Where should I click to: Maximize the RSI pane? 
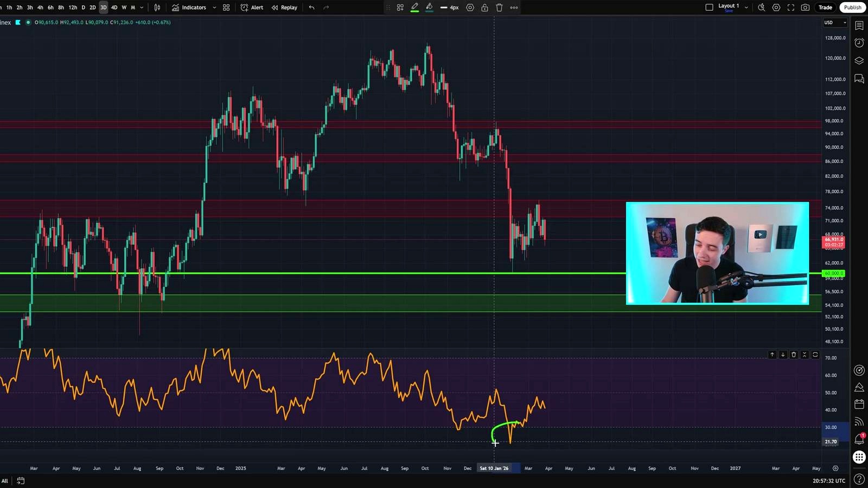coord(815,355)
